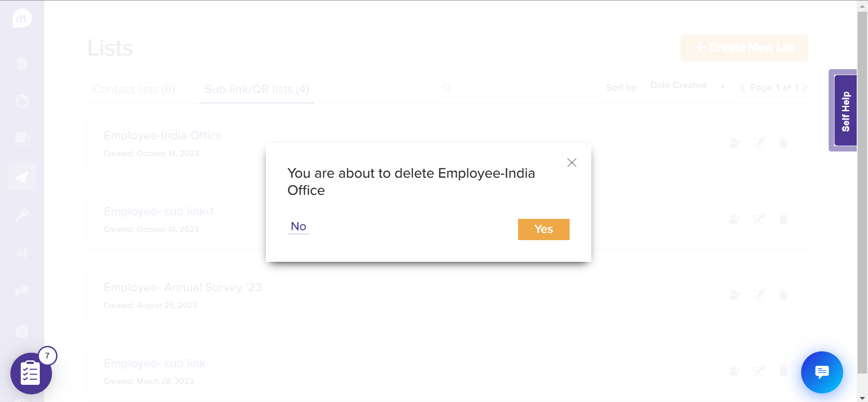The height and width of the screenshot is (402, 868).
Task: Delete the Employee- sub link-1 list
Action: (x=783, y=219)
